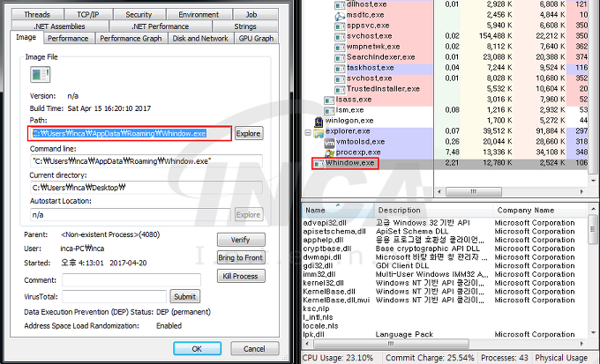Click DLL pane horizontal scrollbar thumb
Screen dimensions: 600x364
(x=391, y=344)
